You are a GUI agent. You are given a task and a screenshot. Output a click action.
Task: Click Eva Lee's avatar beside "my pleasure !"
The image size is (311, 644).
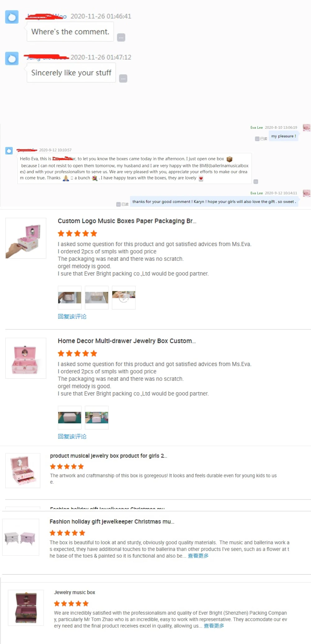tap(307, 128)
